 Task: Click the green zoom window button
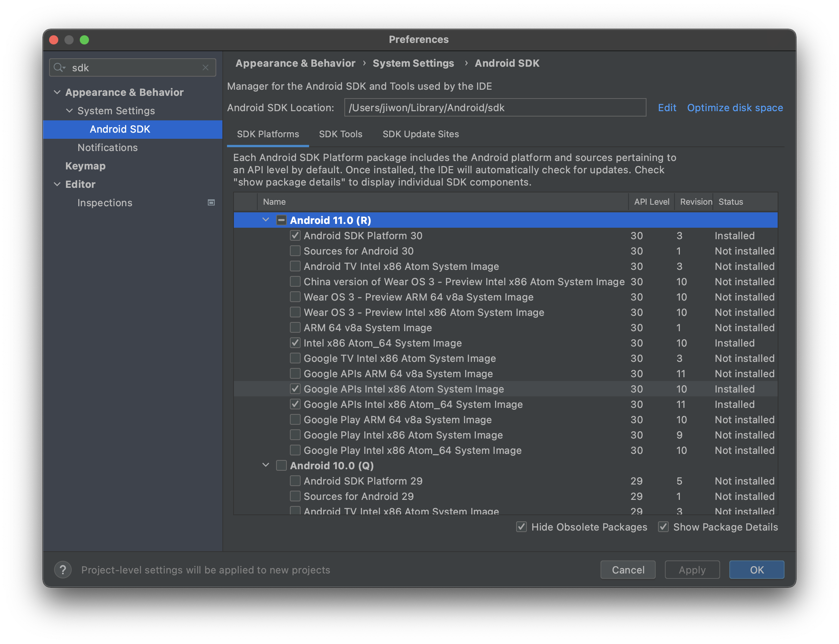click(x=84, y=40)
